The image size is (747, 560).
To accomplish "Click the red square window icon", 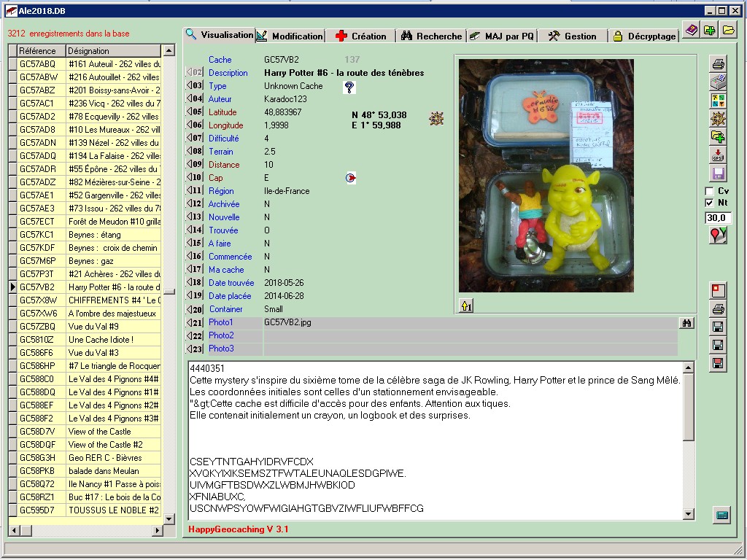I will 718,290.
